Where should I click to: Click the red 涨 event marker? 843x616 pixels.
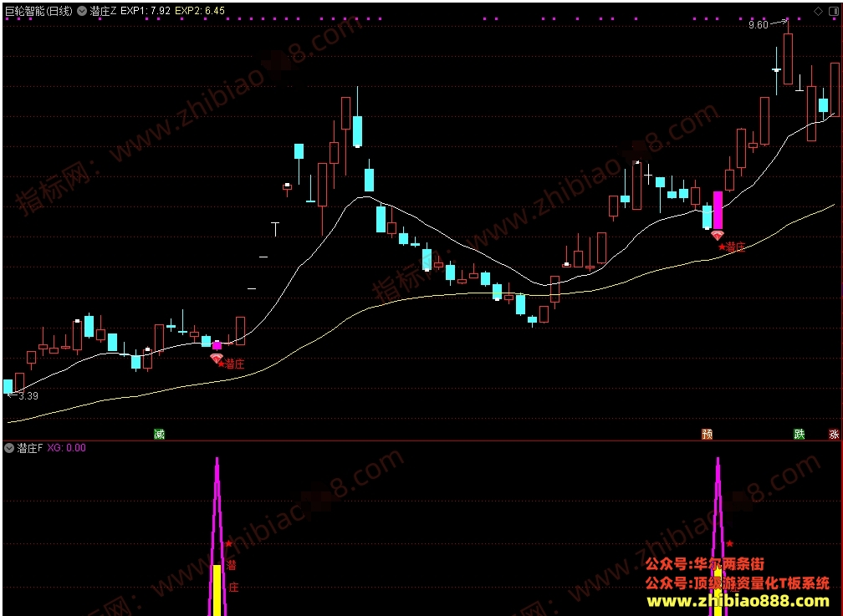tap(834, 434)
